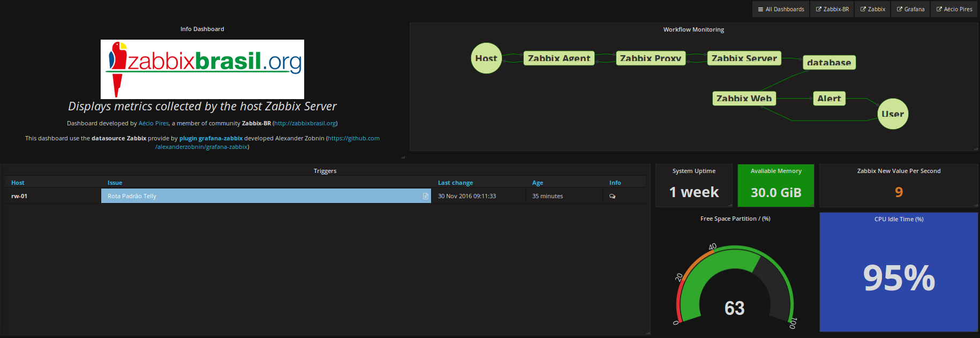The width and height of the screenshot is (980, 338).
Task: Open the Zabbix link button
Action: [x=872, y=9]
